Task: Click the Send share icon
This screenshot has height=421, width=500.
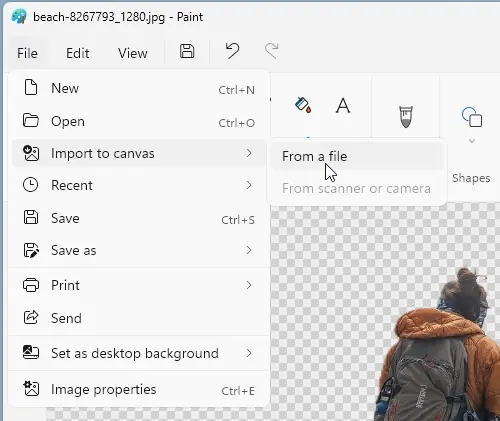Action: (x=31, y=317)
